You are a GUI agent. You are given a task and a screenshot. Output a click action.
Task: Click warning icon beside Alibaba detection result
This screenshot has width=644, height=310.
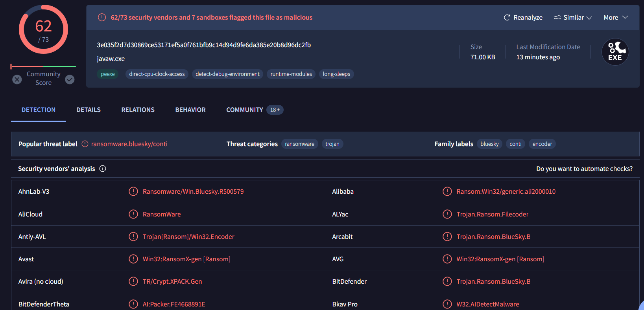447,191
